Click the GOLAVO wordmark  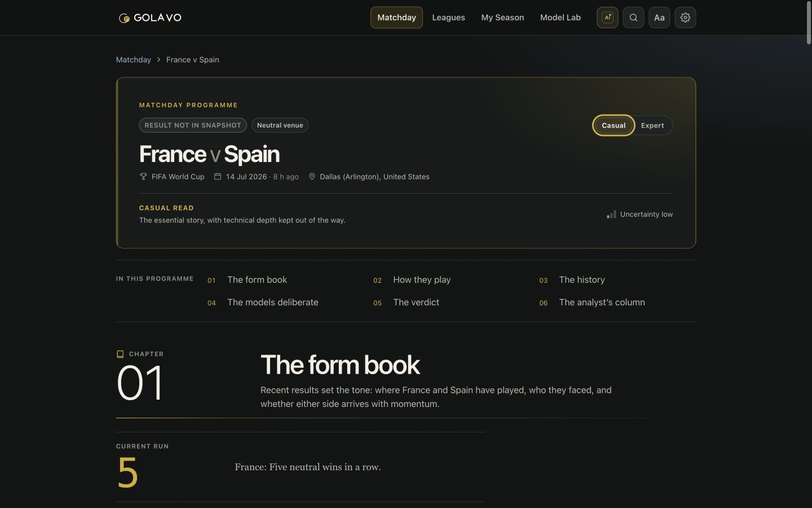click(157, 17)
